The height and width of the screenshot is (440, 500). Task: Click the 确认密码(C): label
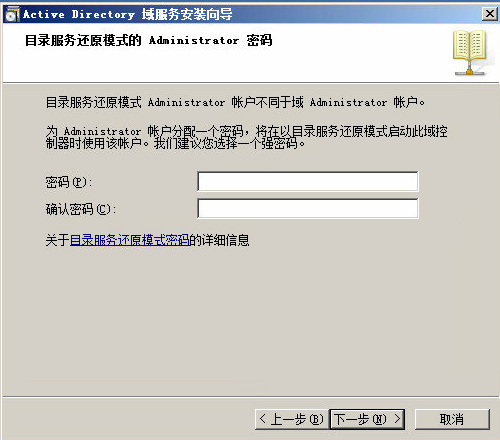(81, 209)
